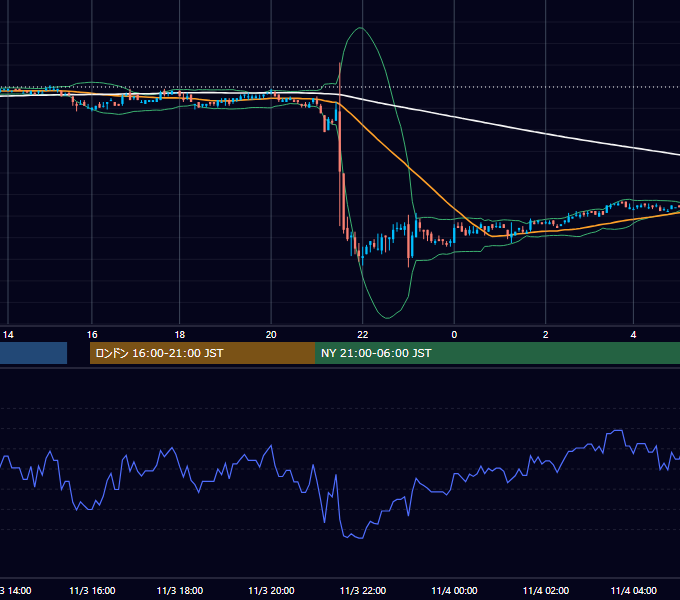Click the 11/3 22:00 date label
The width and height of the screenshot is (680, 600).
(363, 590)
